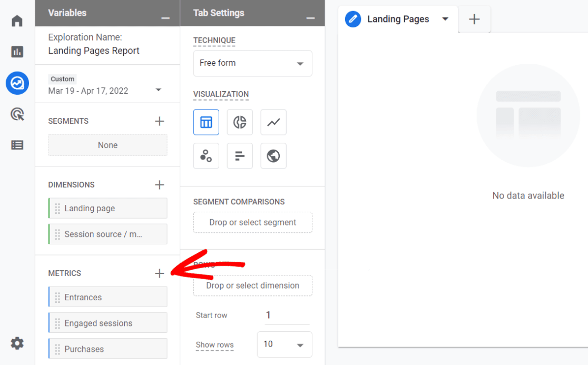Image resolution: width=588 pixels, height=365 pixels.
Task: Select the geo map visualization
Action: 273,156
